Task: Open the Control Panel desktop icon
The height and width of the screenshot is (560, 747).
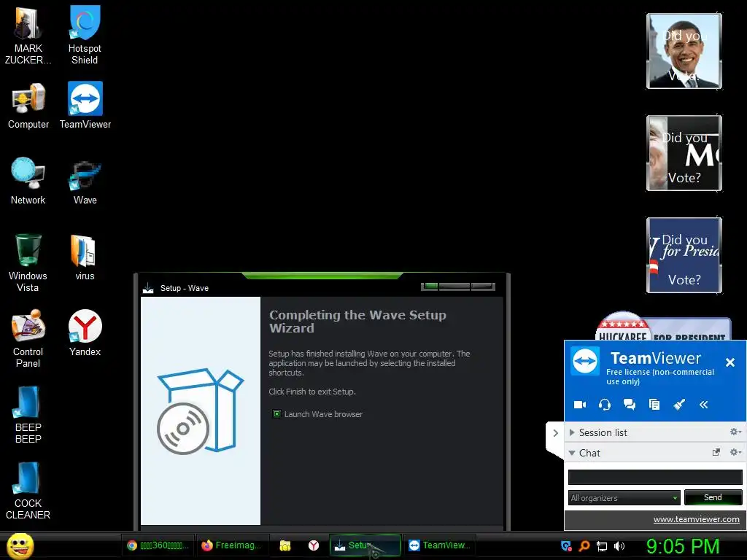Action: (28, 338)
